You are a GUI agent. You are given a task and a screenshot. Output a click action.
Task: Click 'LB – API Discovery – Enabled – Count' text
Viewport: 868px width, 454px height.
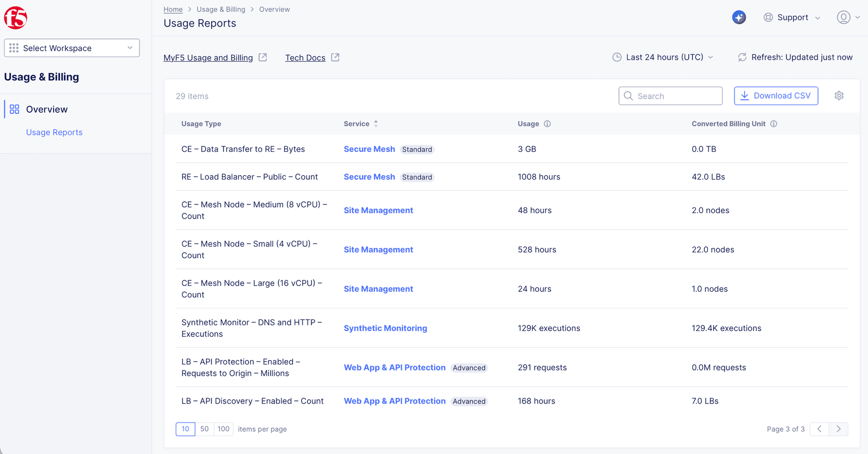tap(253, 401)
